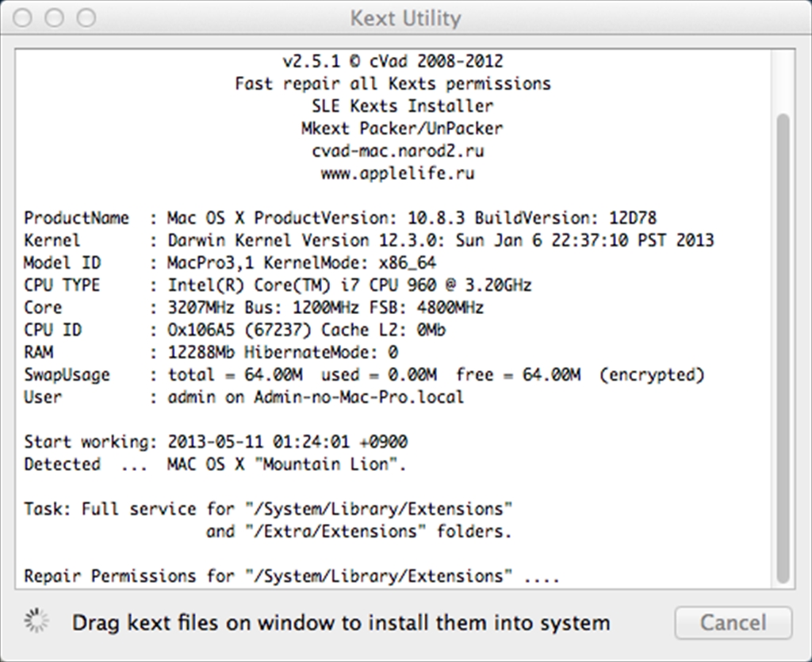
Task: Click the SwapUsage 'total = 64.00M' line
Action: click(364, 375)
